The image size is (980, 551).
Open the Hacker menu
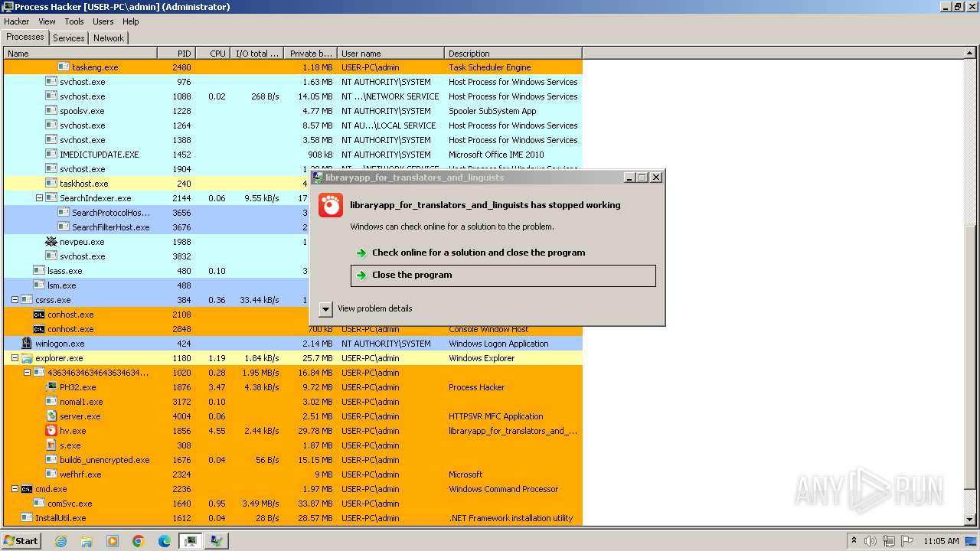pyautogui.click(x=16, y=21)
